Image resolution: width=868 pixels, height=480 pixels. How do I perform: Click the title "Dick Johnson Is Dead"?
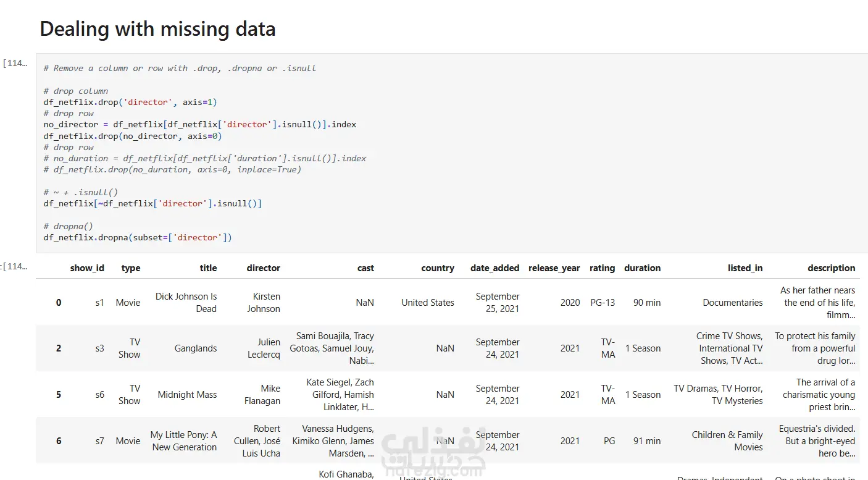[x=186, y=303]
